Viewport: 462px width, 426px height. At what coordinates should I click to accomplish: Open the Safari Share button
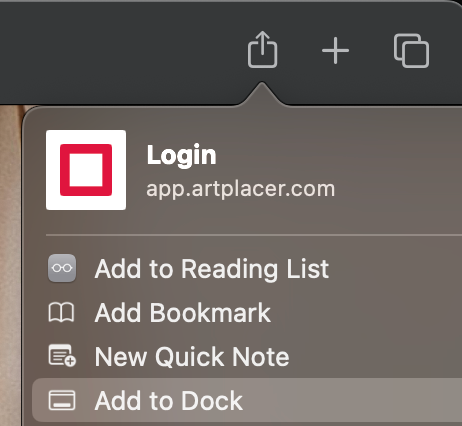(262, 50)
